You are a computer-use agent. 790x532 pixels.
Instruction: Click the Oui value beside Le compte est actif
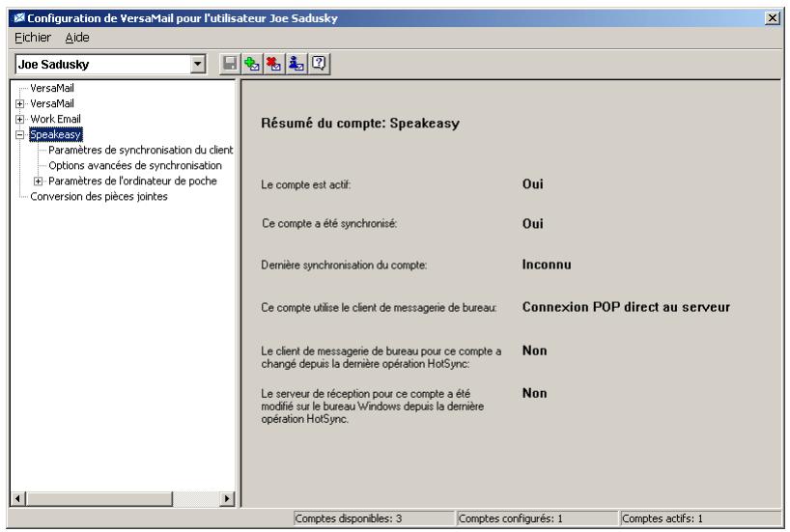533,183
